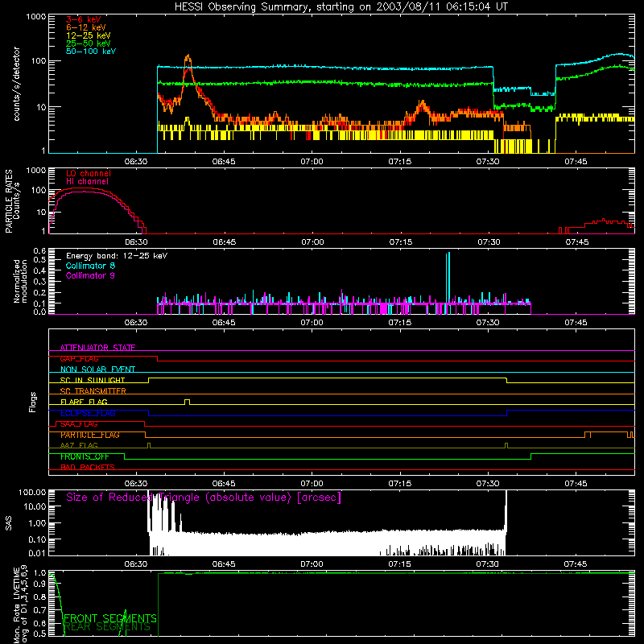Click the SAA_FLAG label

[x=79, y=424]
